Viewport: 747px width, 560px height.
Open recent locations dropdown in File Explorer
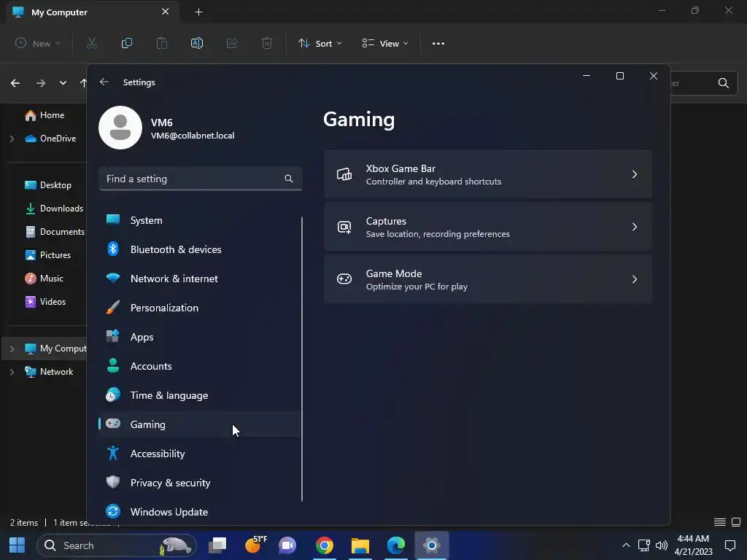pos(63,83)
